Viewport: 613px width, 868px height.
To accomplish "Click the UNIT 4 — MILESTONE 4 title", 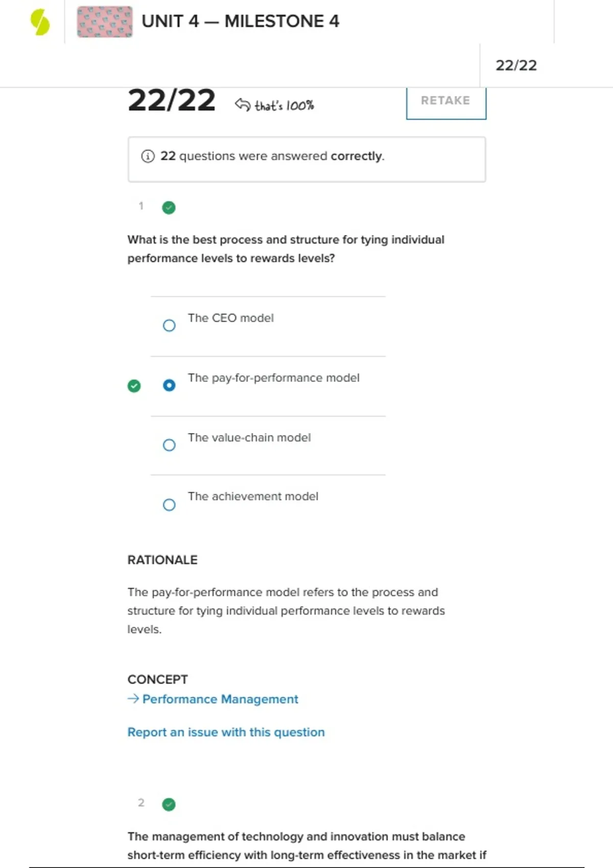I will click(x=240, y=21).
